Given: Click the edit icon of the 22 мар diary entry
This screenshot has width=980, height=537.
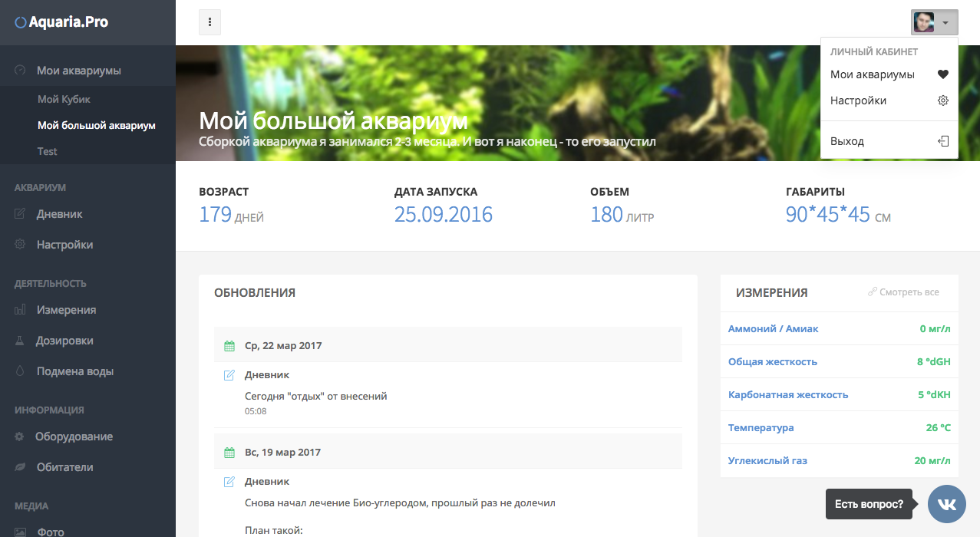Looking at the screenshot, I should pos(229,375).
